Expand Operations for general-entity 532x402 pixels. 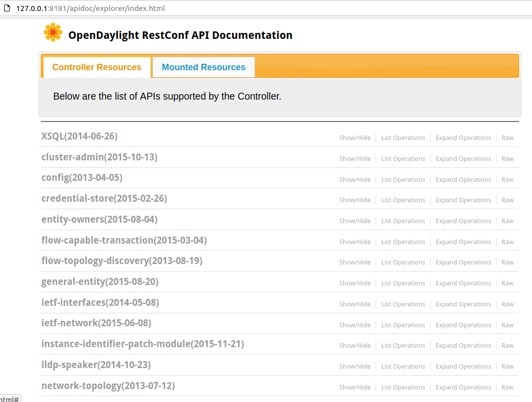[463, 283]
